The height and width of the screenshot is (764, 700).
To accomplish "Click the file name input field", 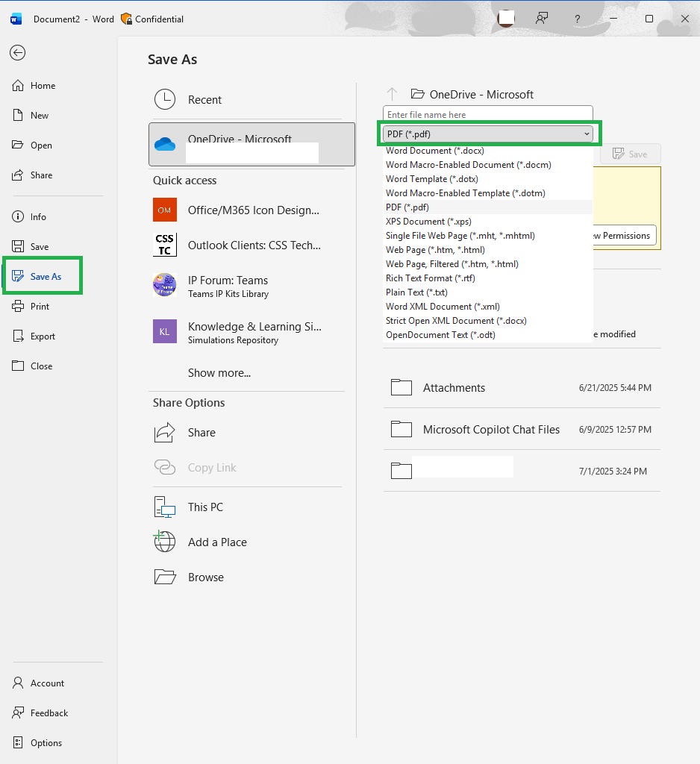I will pyautogui.click(x=488, y=114).
